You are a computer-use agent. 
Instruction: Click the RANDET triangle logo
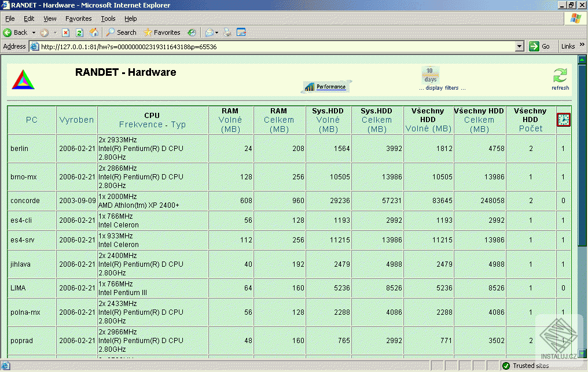click(x=23, y=79)
